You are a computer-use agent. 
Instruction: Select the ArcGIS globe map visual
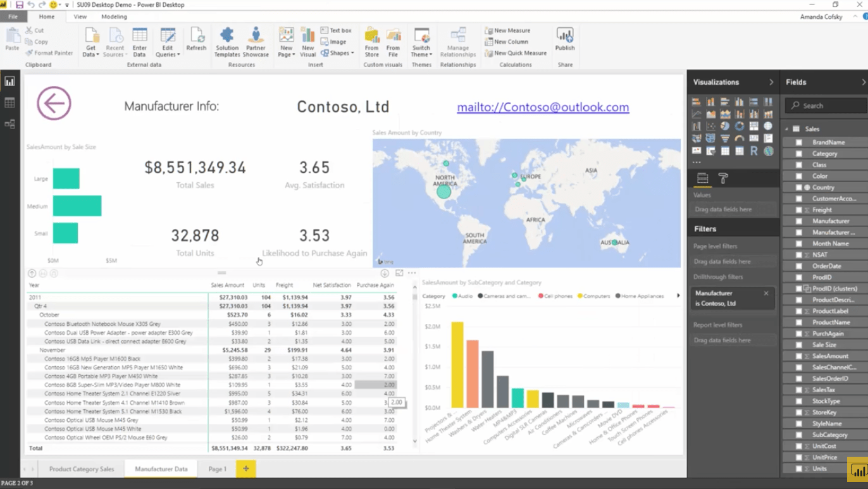click(x=768, y=151)
